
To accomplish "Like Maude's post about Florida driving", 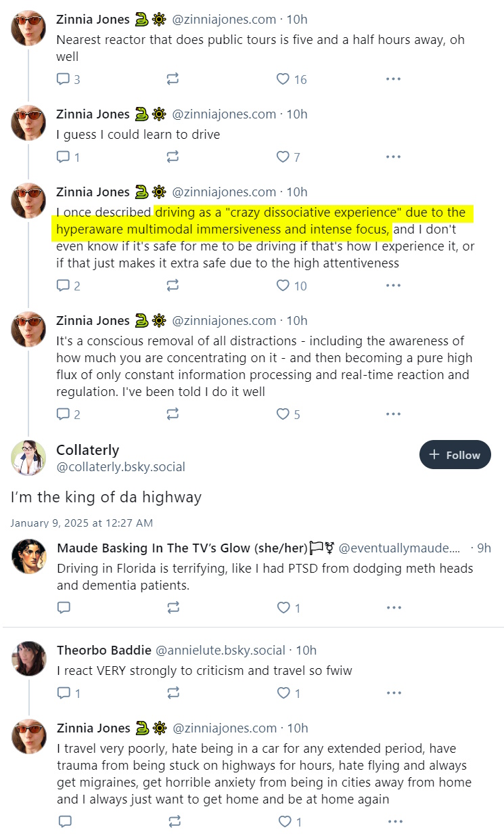I will 289,608.
